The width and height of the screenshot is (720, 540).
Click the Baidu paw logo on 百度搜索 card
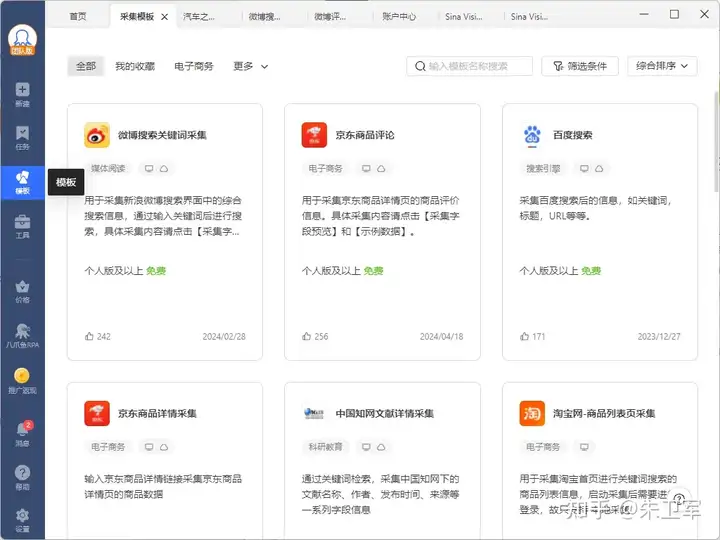532,136
